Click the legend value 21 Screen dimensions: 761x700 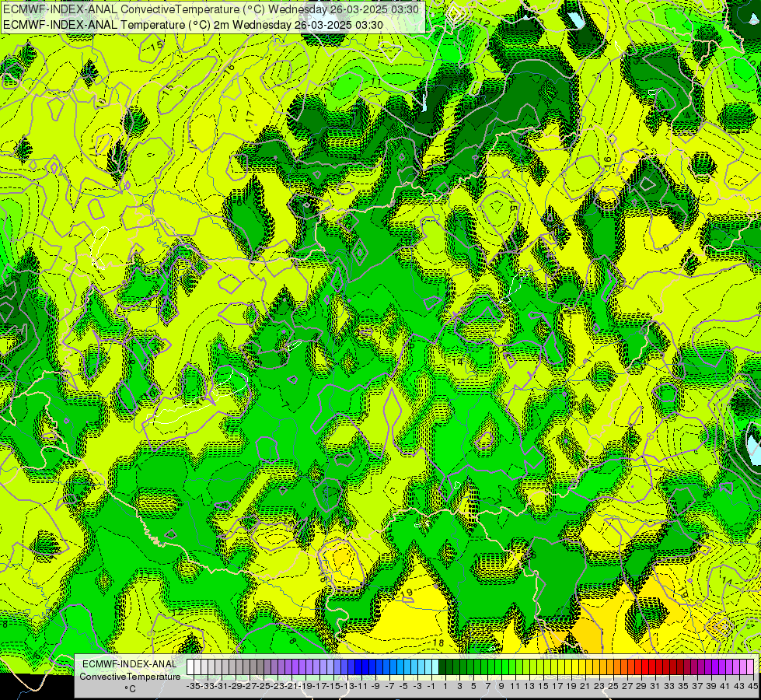pos(585,686)
